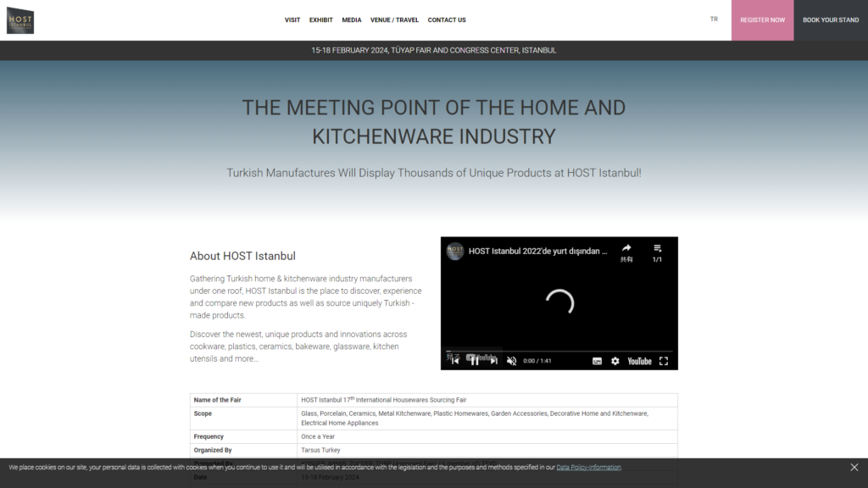Click the REGISTER NOW button
This screenshot has width=868, height=488.
pos(762,20)
